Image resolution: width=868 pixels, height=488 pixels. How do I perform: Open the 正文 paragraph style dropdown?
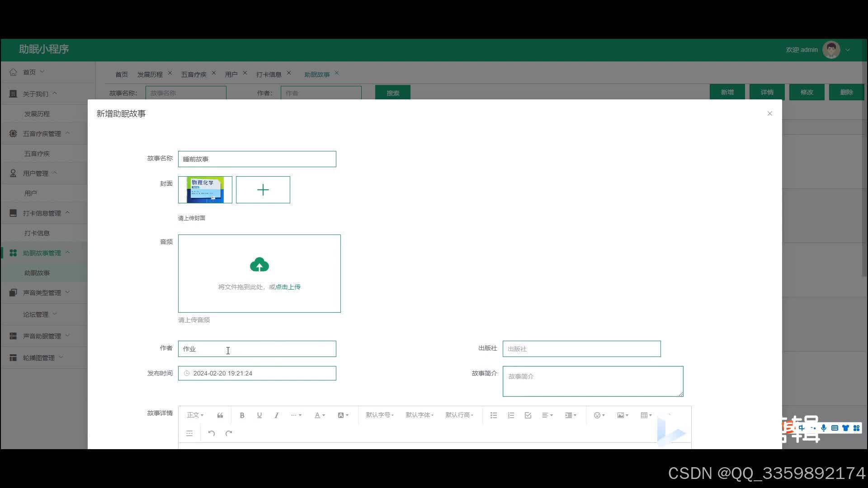tap(195, 415)
